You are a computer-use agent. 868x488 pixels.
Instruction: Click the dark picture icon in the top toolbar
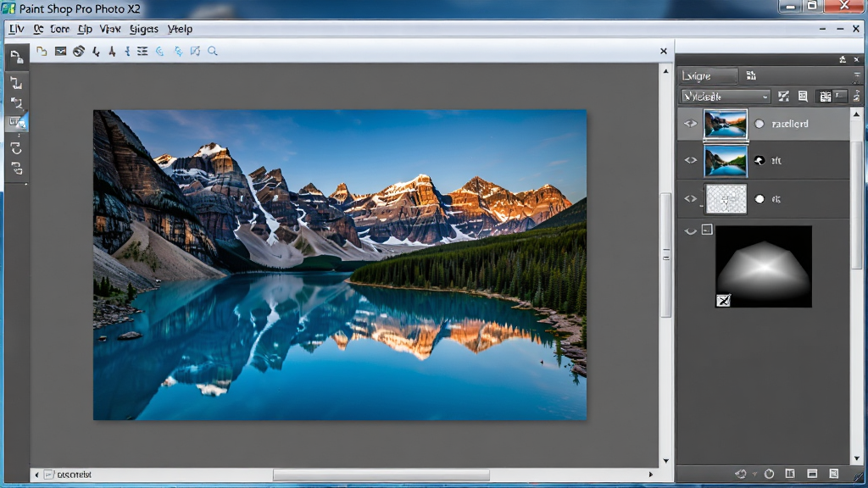point(60,51)
